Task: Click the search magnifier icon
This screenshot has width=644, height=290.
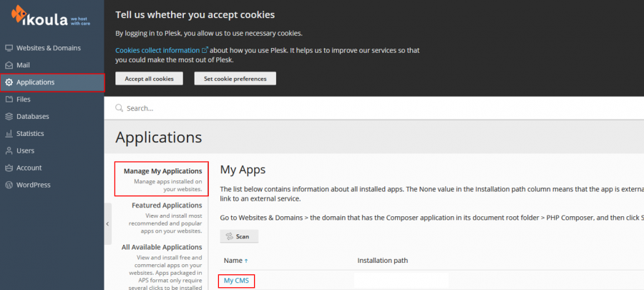Action: (x=119, y=108)
